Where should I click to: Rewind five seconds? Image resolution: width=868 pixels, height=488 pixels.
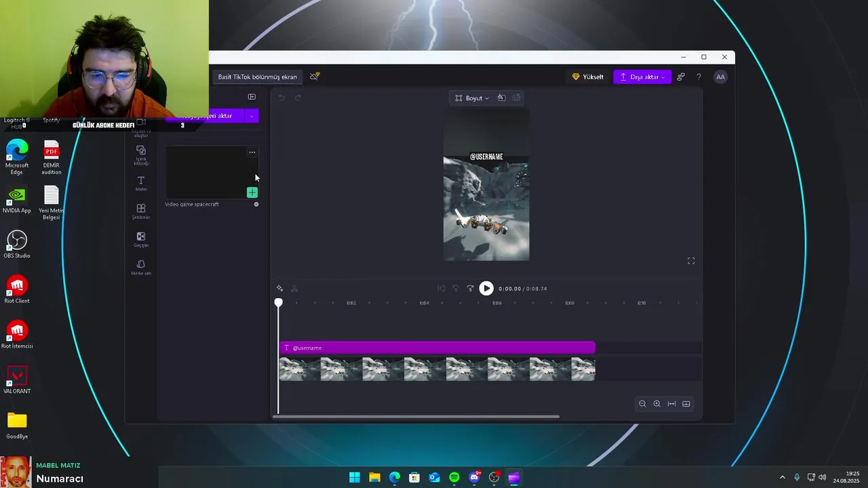(x=456, y=289)
